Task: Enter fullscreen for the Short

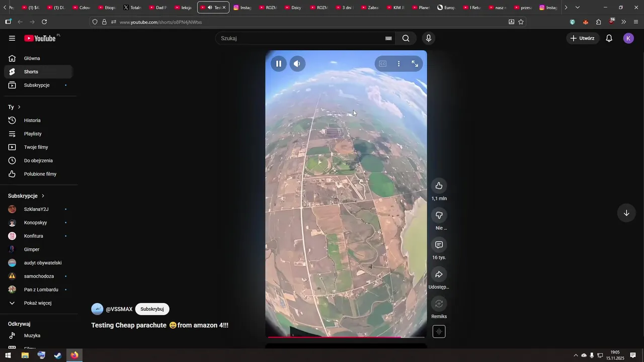Action: click(x=415, y=64)
